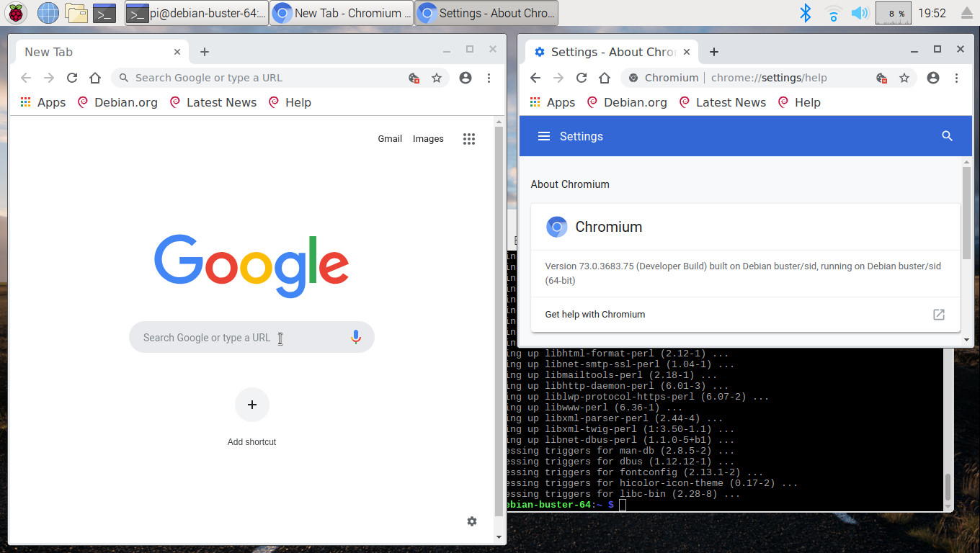
Task: Start voice search with the microphone
Action: point(355,337)
